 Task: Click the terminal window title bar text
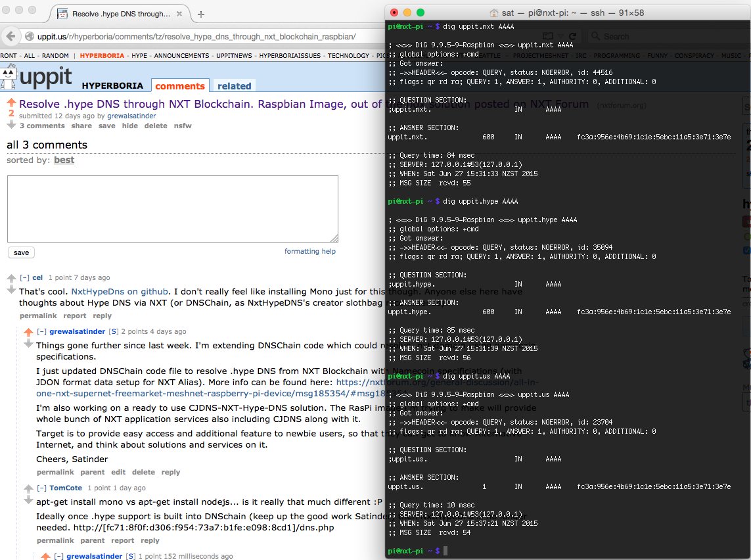pyautogui.click(x=573, y=13)
